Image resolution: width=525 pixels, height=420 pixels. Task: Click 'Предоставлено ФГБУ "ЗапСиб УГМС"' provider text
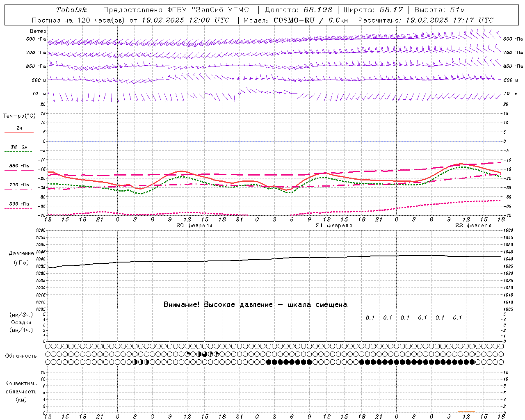178,10
